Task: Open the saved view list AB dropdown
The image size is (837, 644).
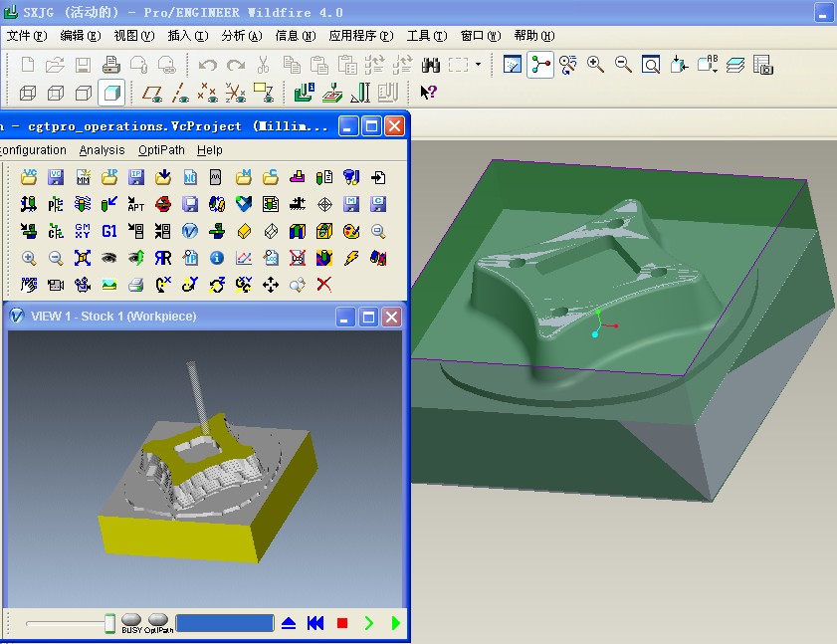Action: click(708, 65)
